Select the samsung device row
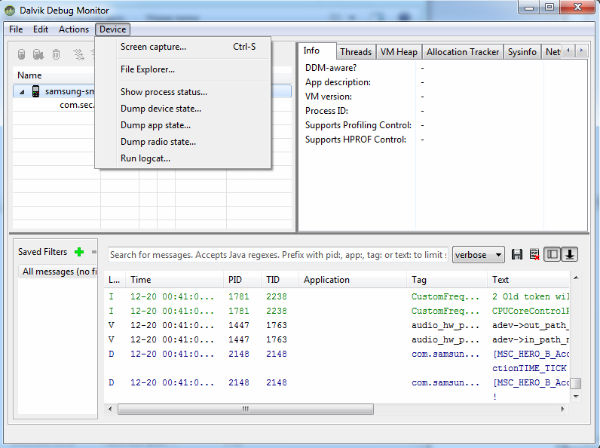Screen dimensions: 600x448 [55, 91]
